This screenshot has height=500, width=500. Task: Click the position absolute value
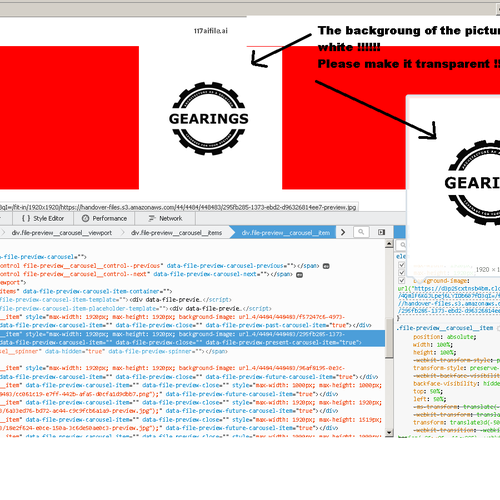[x=460, y=337]
